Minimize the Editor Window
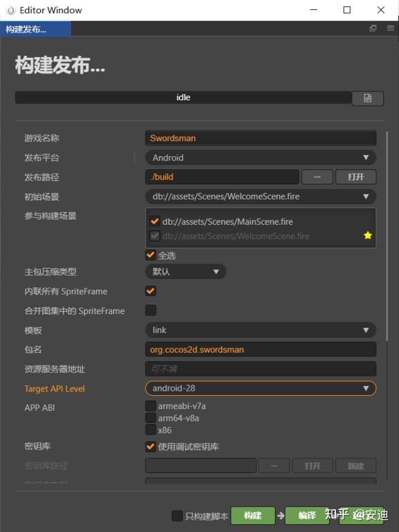This screenshot has height=532, width=399. pos(313,10)
